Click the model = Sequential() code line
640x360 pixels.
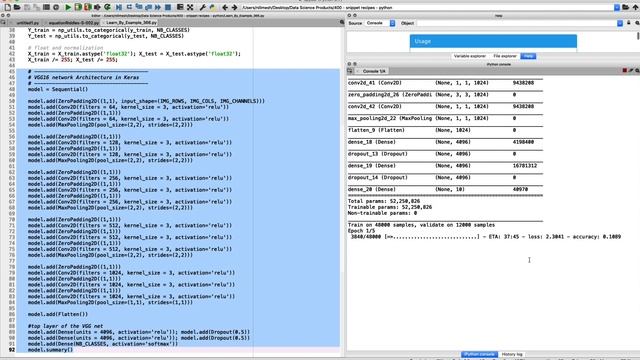coord(58,89)
